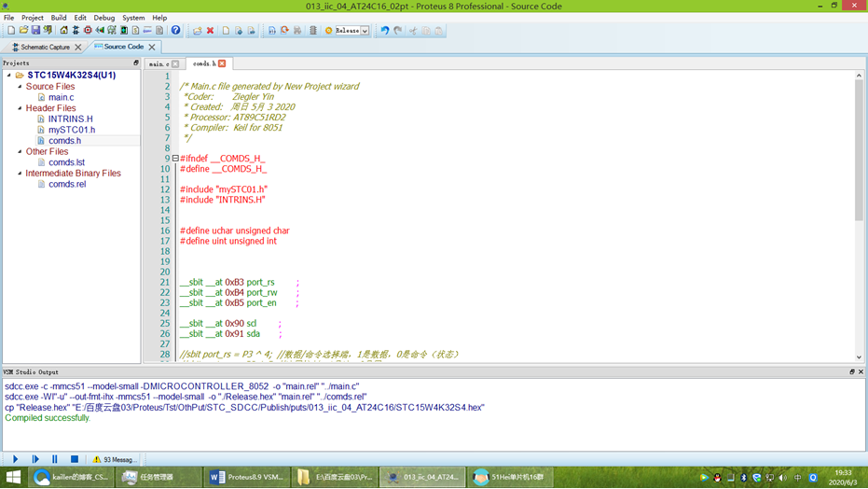Image resolution: width=868 pixels, height=489 pixels.
Task: Close the main.c editor tab
Action: (175, 63)
